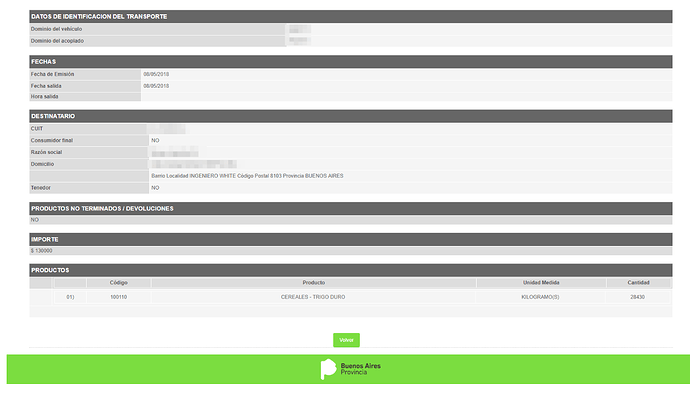
Task: Select the CEREALES - TRIGO DURO product cell
Action: click(313, 297)
